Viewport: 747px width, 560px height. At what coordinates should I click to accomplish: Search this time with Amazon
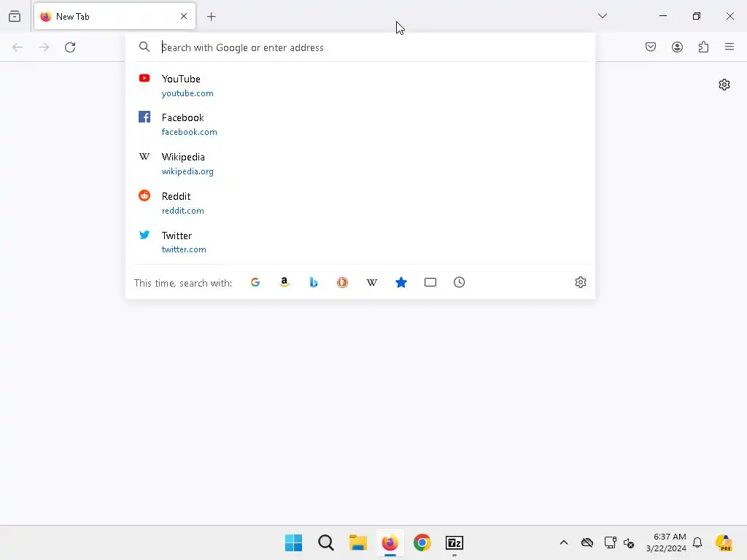[x=285, y=282]
